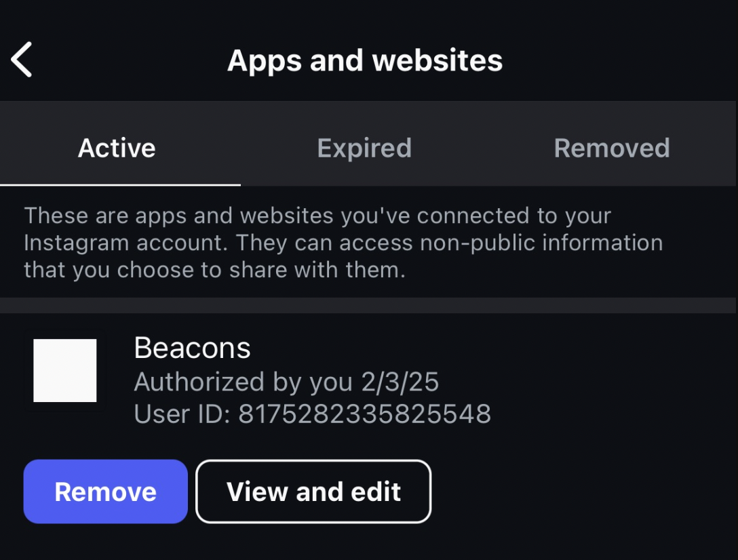Tap the phrase non-public information
738x560 pixels.
tap(541, 243)
